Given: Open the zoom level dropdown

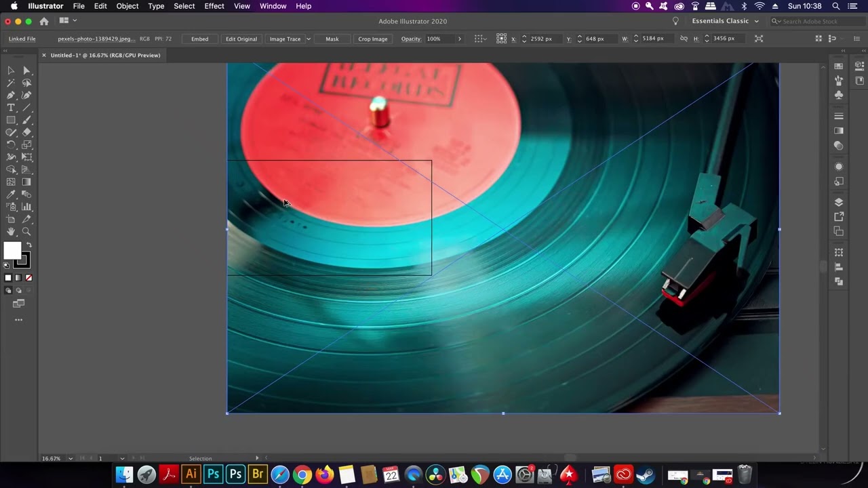Looking at the screenshot, I should [70, 458].
